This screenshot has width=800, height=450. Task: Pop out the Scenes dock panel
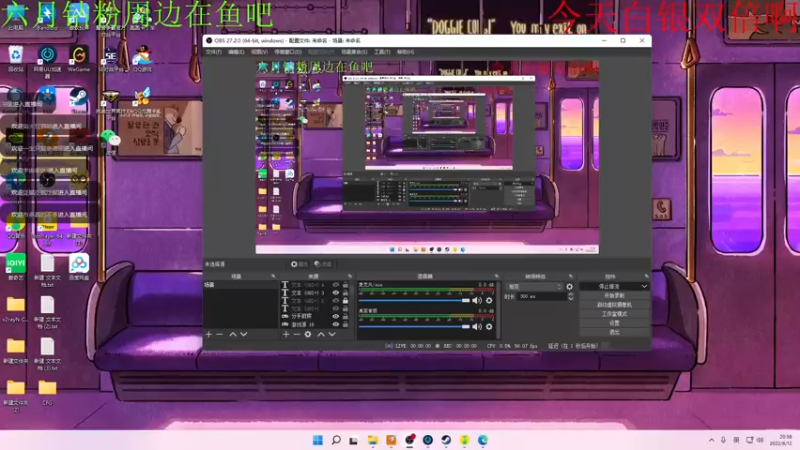(x=273, y=276)
